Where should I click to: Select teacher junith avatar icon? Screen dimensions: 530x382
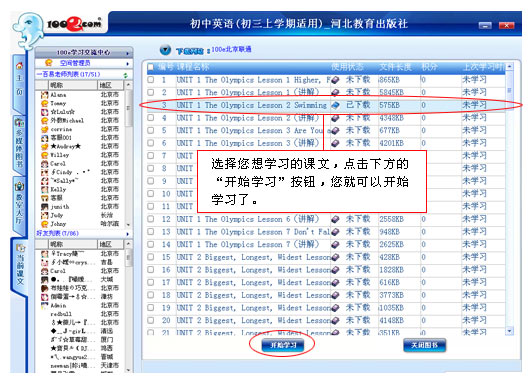[44, 207]
